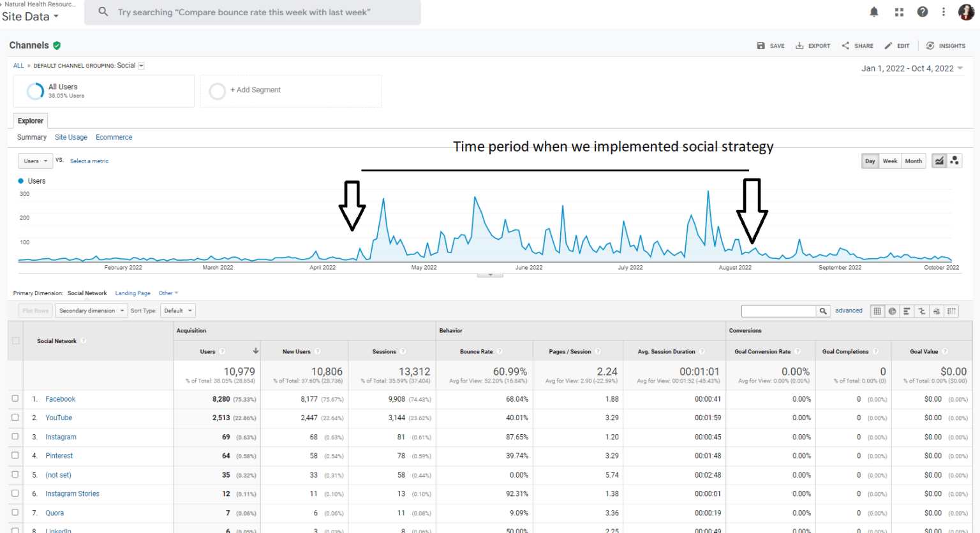The image size is (980, 533).
Task: Click the table search magnifier icon
Action: point(824,311)
